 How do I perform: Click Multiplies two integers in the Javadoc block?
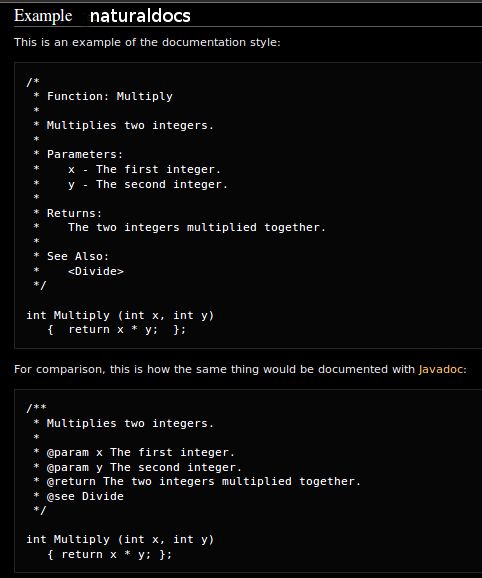(130, 423)
